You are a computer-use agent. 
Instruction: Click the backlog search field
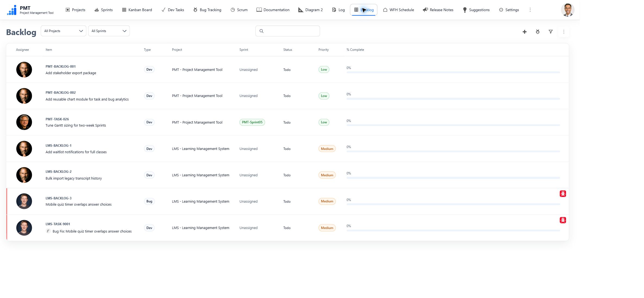(287, 31)
